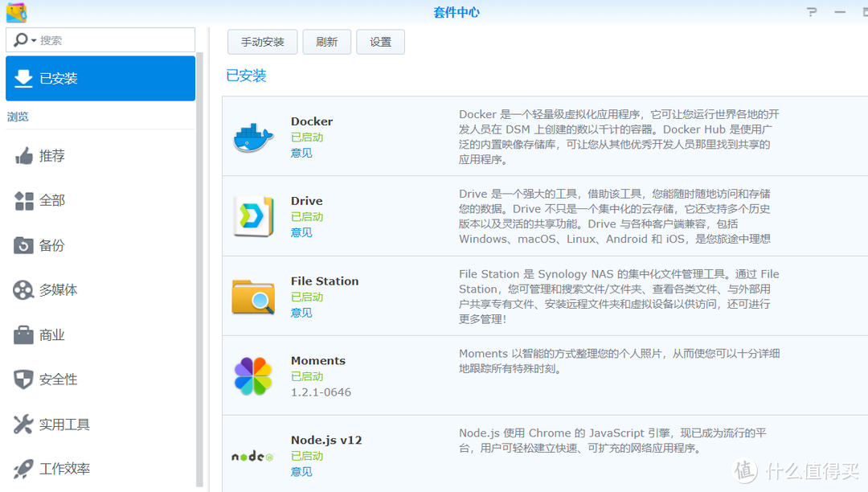Expand the search magnifier dropdown arrow

34,41
